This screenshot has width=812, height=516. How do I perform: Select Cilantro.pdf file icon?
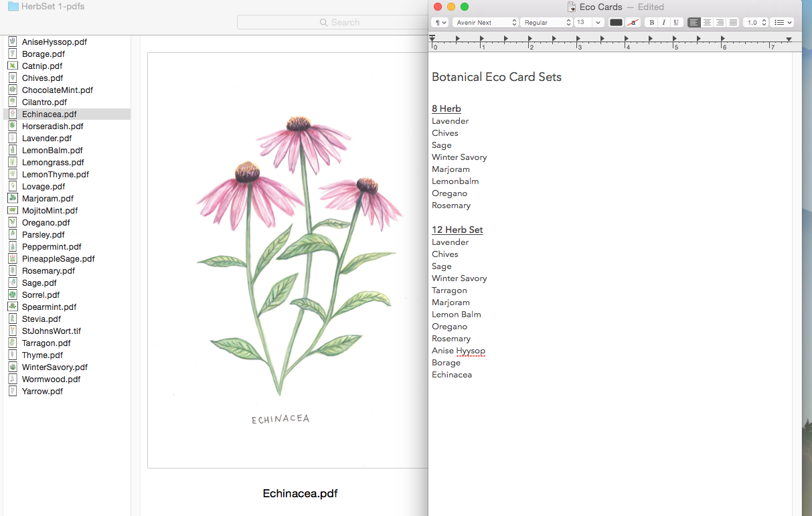tap(13, 102)
